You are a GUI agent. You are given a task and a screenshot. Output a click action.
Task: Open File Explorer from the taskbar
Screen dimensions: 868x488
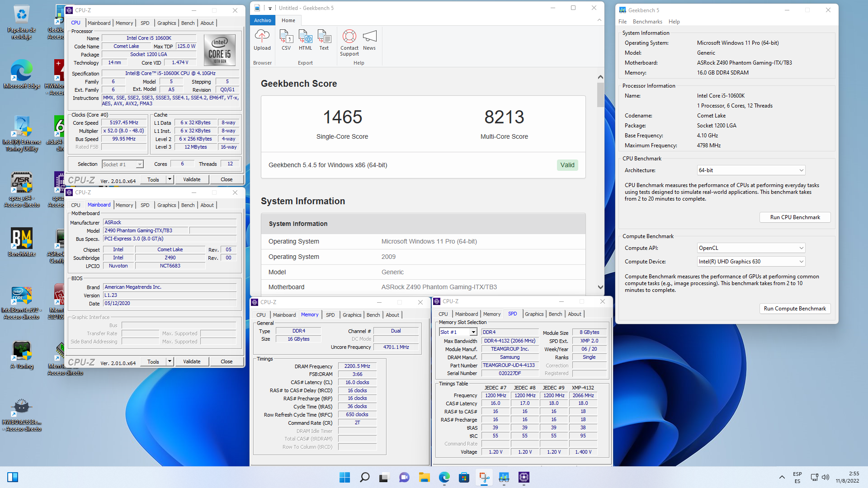[424, 477]
